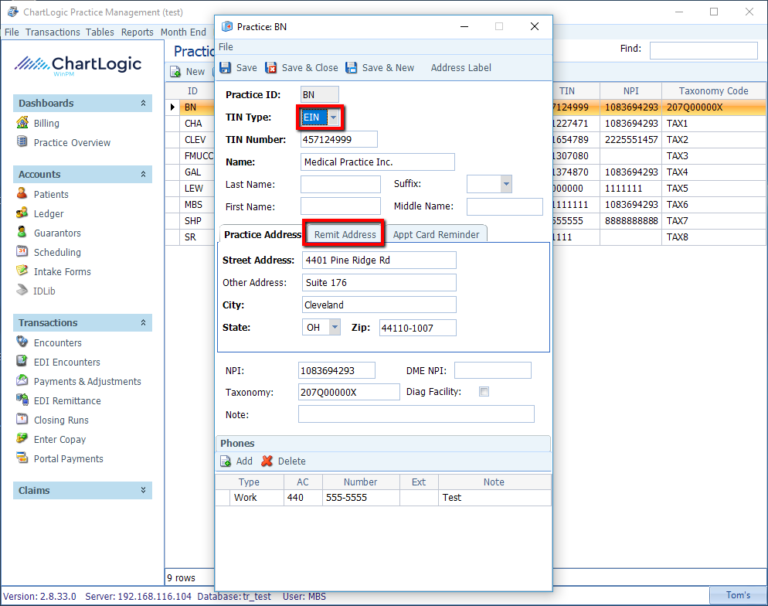The height and width of the screenshot is (606, 768).
Task: Click the ChartLogic app icon in title bar
Action: point(13,12)
